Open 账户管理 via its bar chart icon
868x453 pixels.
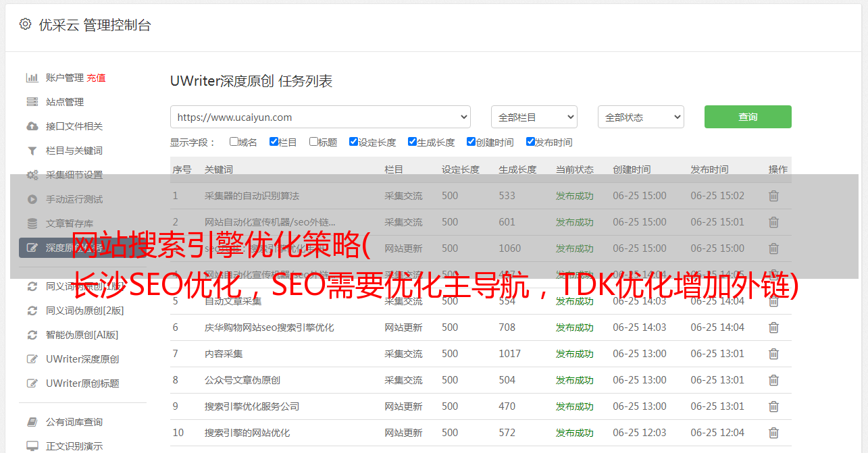pos(32,78)
